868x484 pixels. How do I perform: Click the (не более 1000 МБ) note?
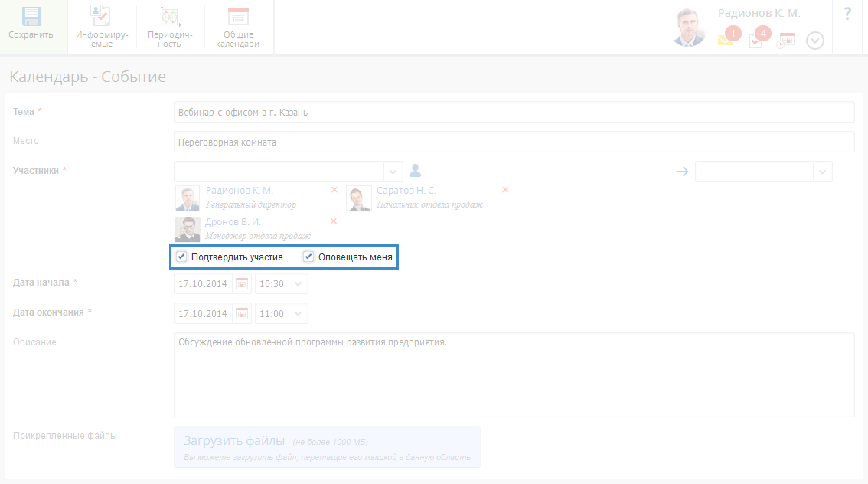[x=331, y=442]
